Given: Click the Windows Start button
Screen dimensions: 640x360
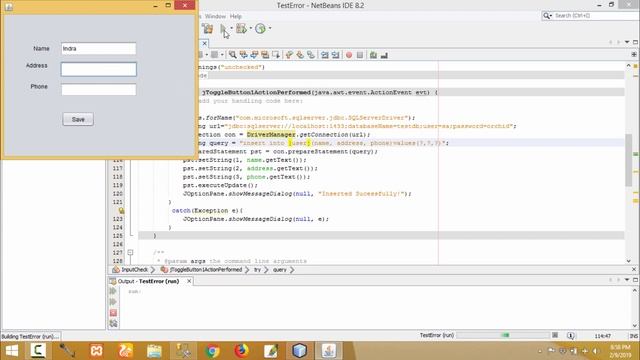Looking at the screenshot, I should (x=12, y=351).
